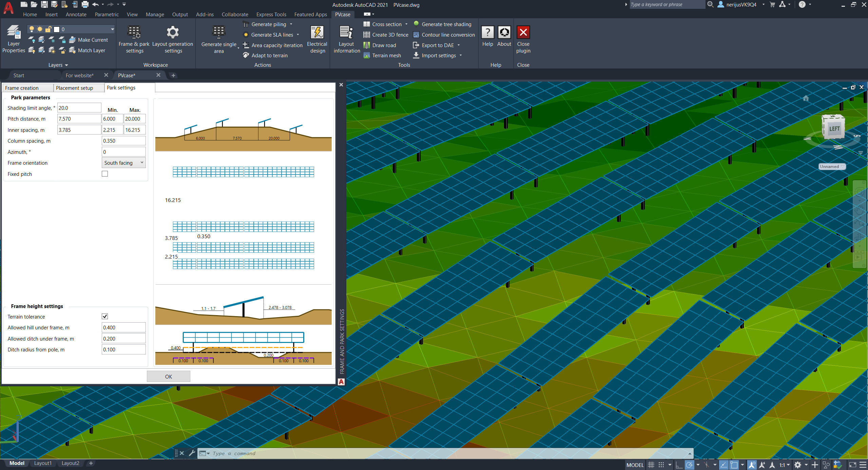868x470 pixels.
Task: Uncheck the Terrain tolerance checkbox
Action: point(105,316)
